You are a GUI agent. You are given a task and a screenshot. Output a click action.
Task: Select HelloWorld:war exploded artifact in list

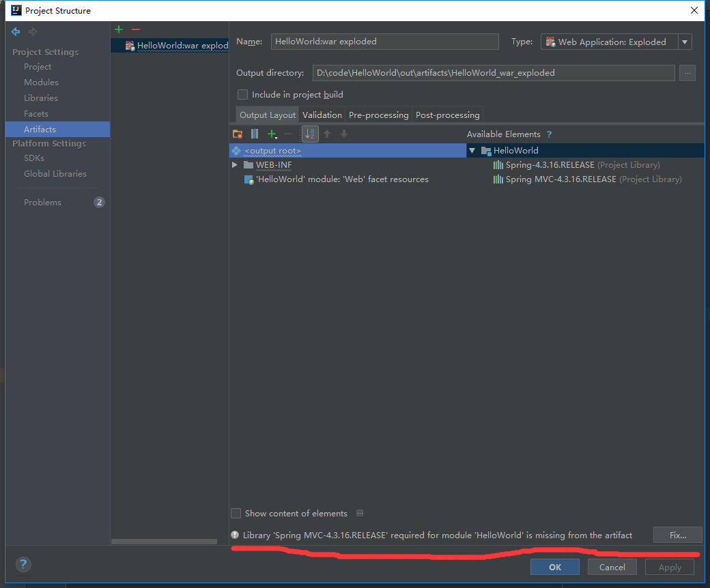pos(170,45)
